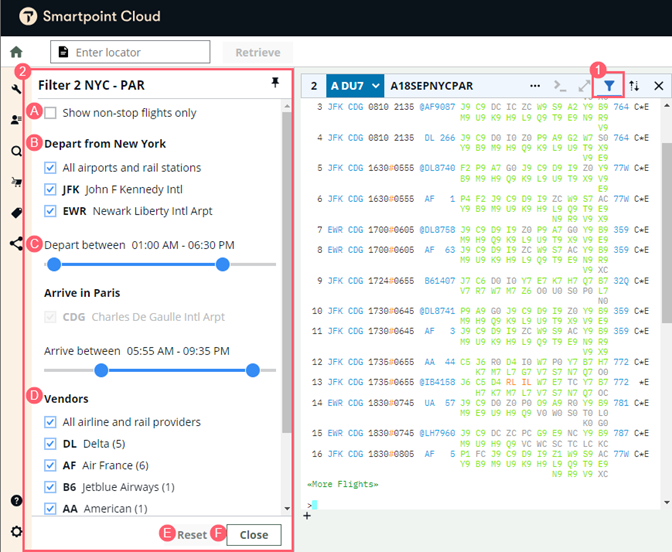The image size is (672, 552).
Task: Click Arrive between right slider handle
Action: tap(253, 370)
